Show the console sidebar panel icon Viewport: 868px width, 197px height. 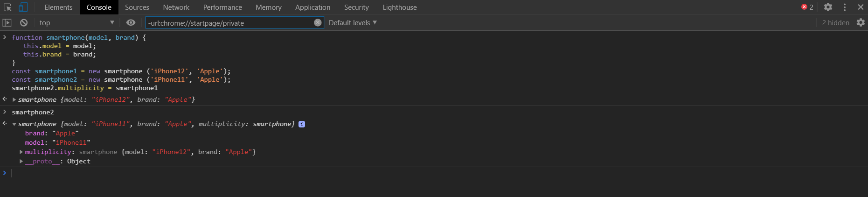pos(7,23)
